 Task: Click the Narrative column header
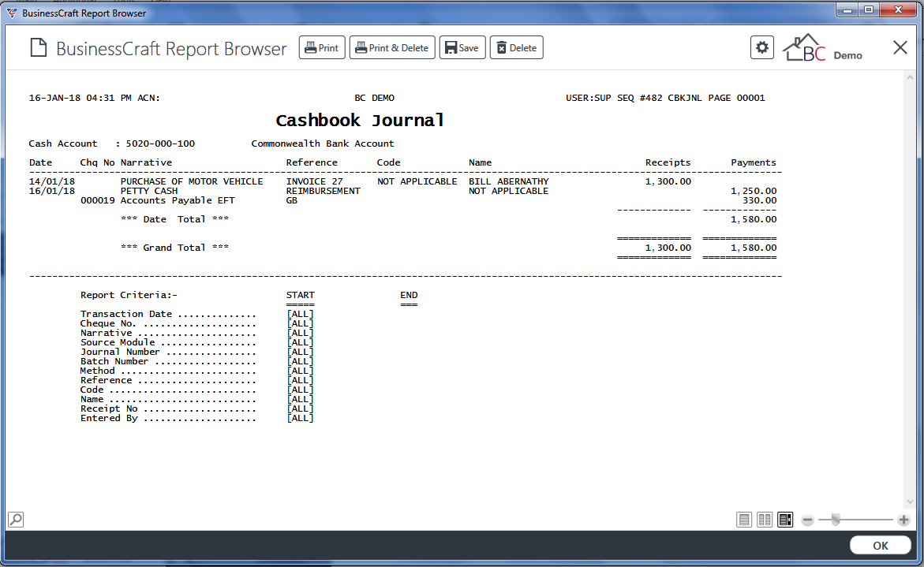146,162
